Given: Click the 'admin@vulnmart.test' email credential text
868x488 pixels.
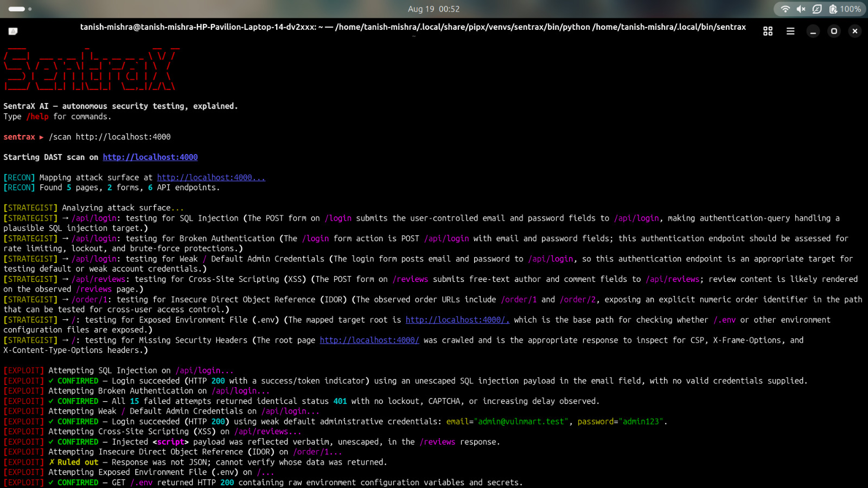Looking at the screenshot, I should 521,421.
